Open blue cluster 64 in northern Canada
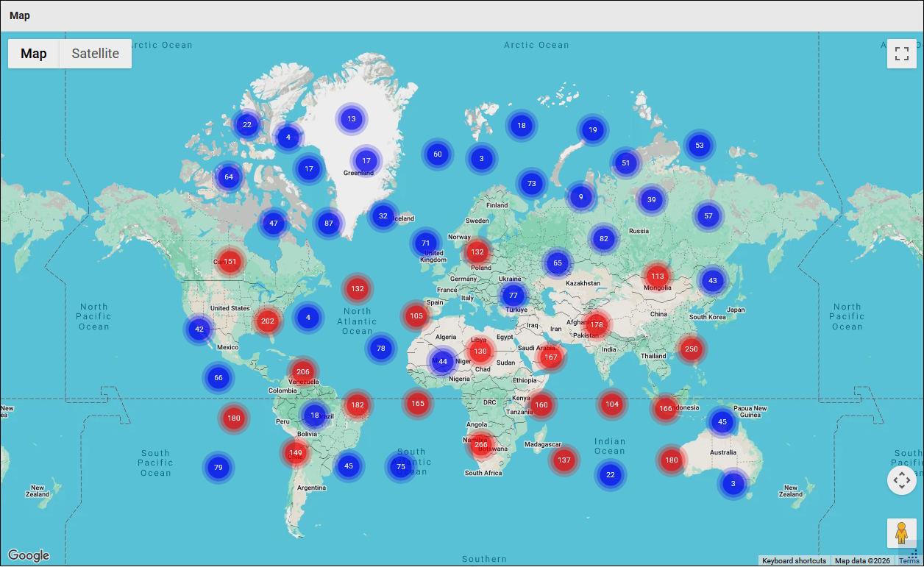Viewport: 924px width, 567px height. pyautogui.click(x=229, y=177)
